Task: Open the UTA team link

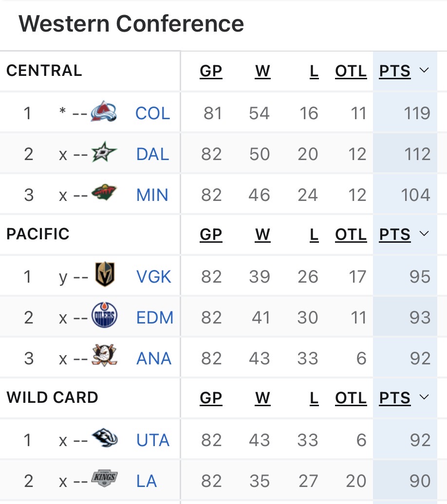Action: [153, 440]
